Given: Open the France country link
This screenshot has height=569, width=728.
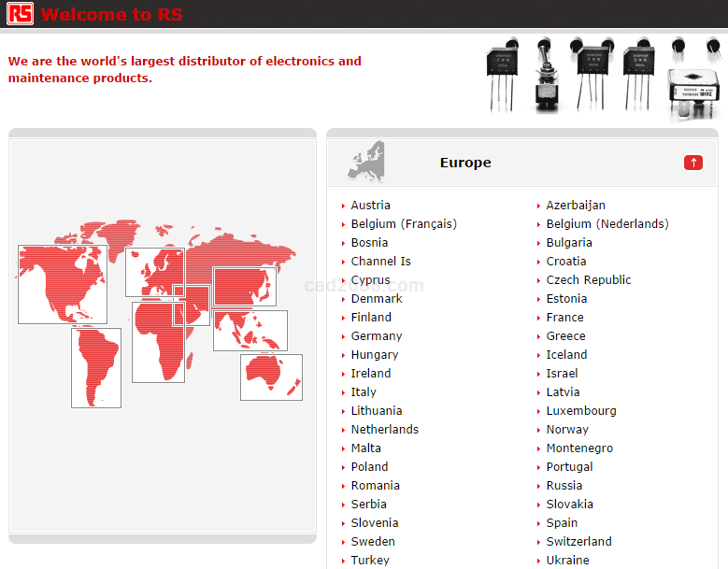Looking at the screenshot, I should coord(564,318).
